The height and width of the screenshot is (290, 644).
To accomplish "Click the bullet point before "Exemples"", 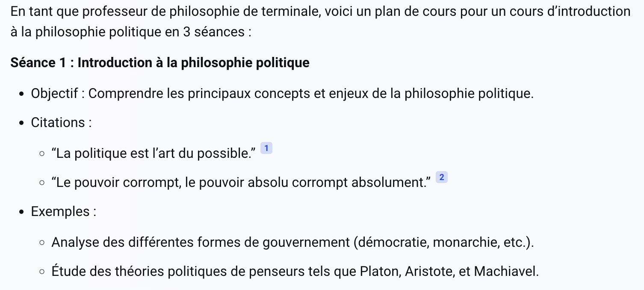I will 22,212.
